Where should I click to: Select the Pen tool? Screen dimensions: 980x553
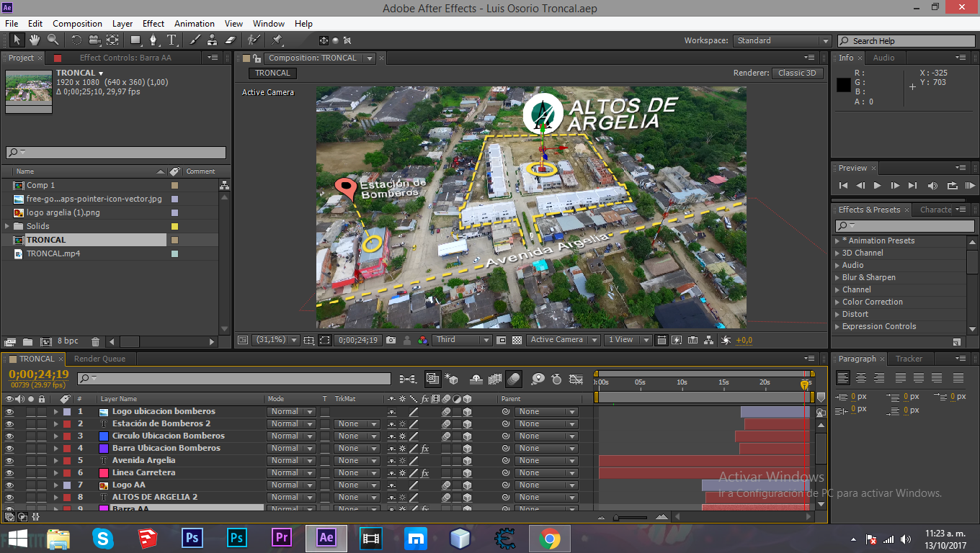pos(154,40)
